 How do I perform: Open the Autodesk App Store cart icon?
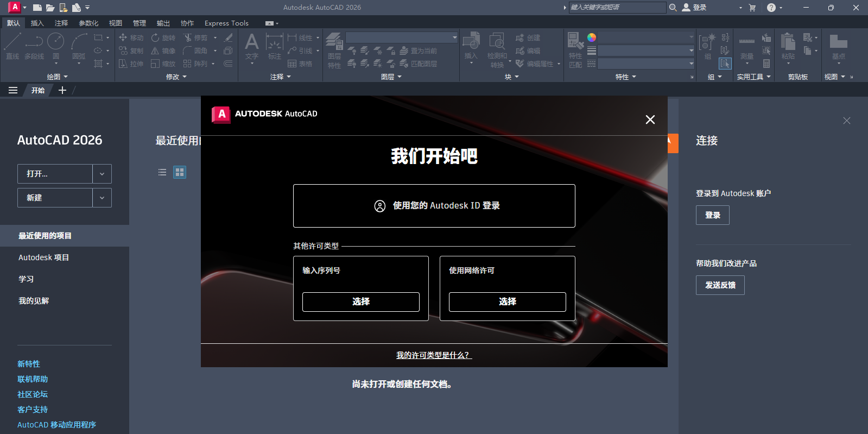[752, 8]
